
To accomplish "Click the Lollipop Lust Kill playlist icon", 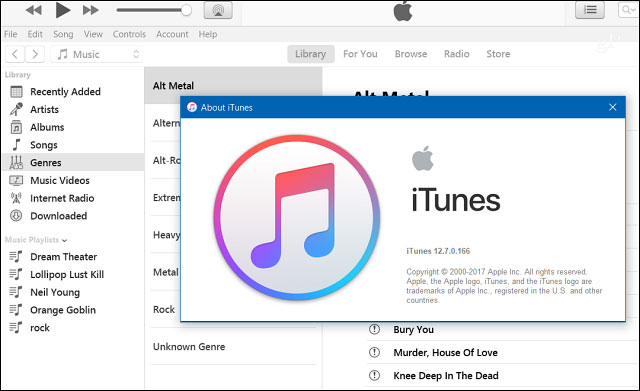I will click(16, 274).
